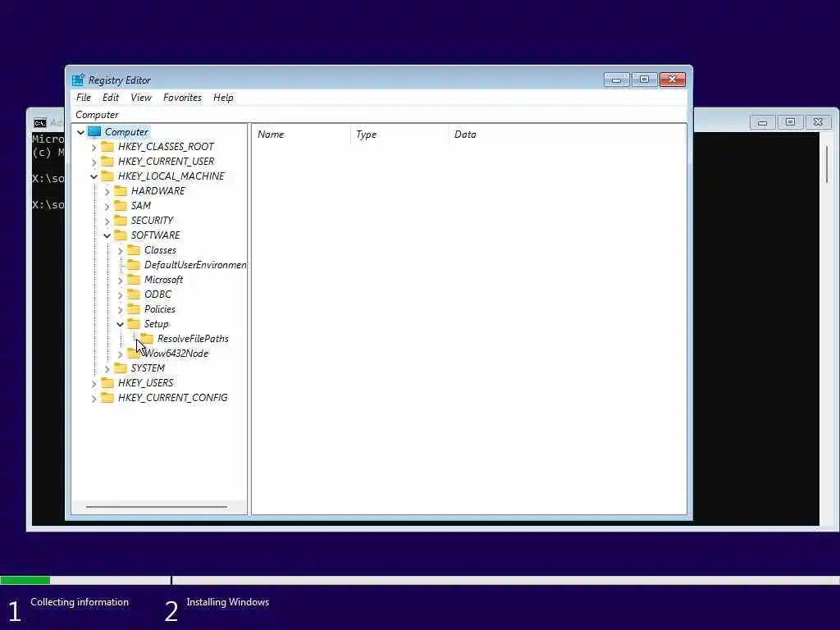Click the SYSTEM folder icon
The image size is (840, 630).
point(121,368)
